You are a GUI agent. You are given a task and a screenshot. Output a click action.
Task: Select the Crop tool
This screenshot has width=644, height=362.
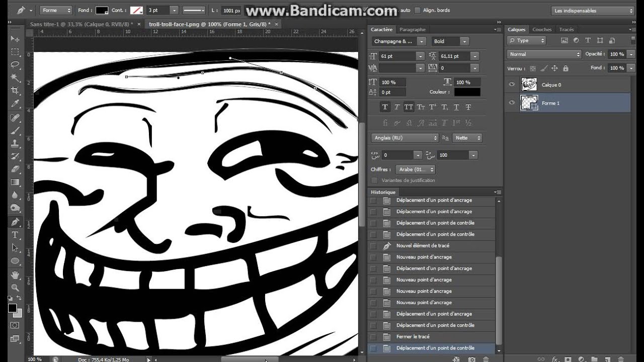click(15, 90)
